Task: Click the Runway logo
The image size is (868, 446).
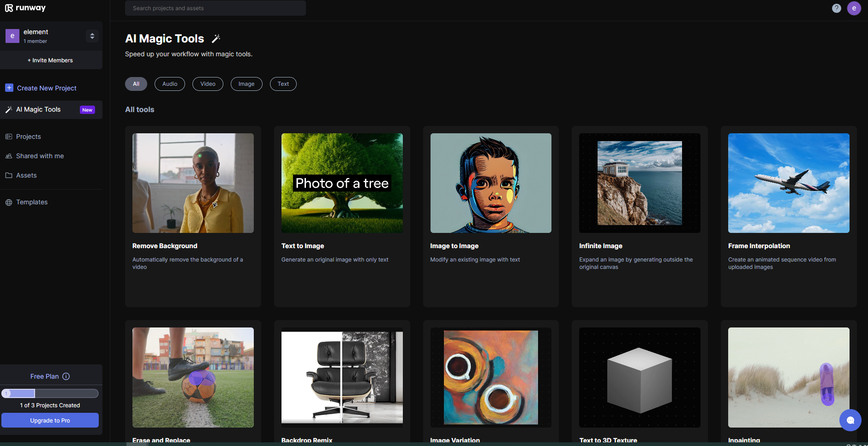Action: 25,8
